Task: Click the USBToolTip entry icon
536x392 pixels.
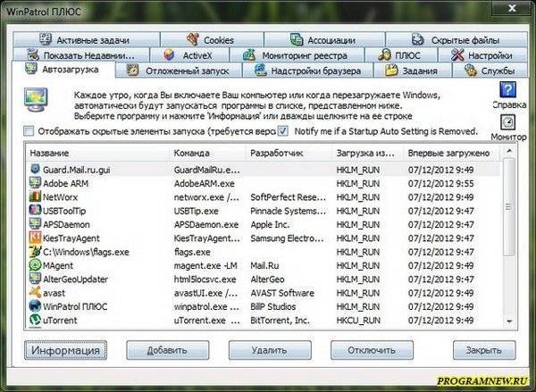Action: 35,210
